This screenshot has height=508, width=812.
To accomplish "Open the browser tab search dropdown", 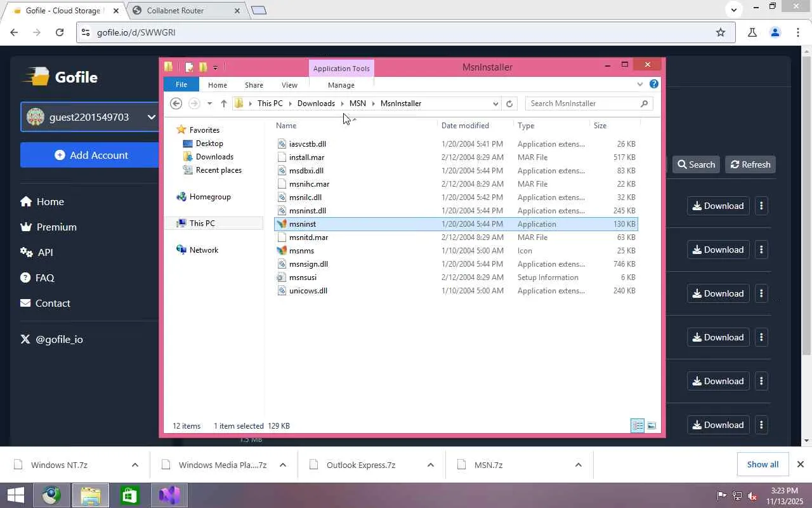I will (x=734, y=10).
